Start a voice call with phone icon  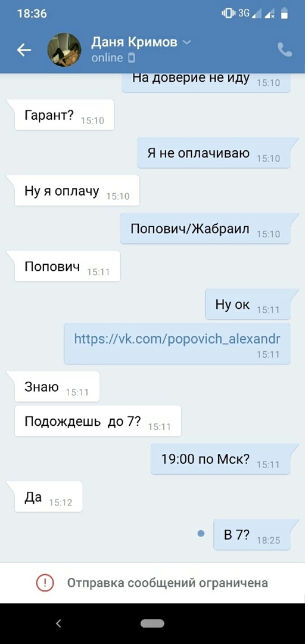point(285,49)
